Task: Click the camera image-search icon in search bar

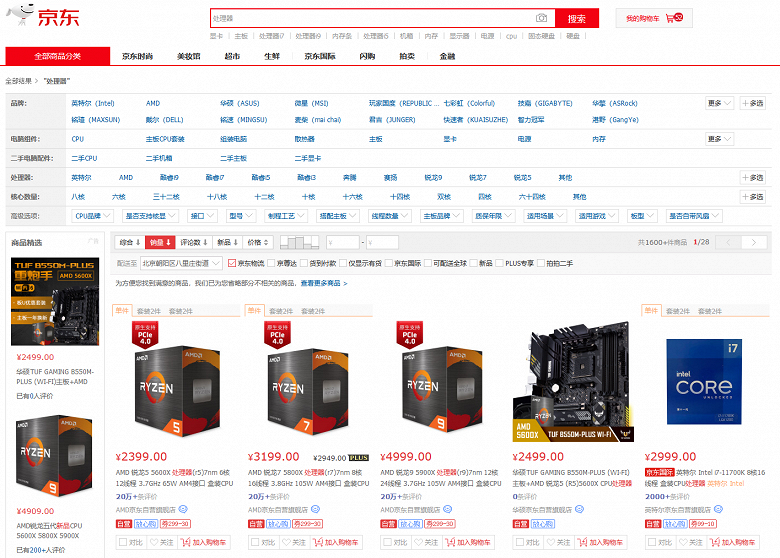Action: click(541, 18)
